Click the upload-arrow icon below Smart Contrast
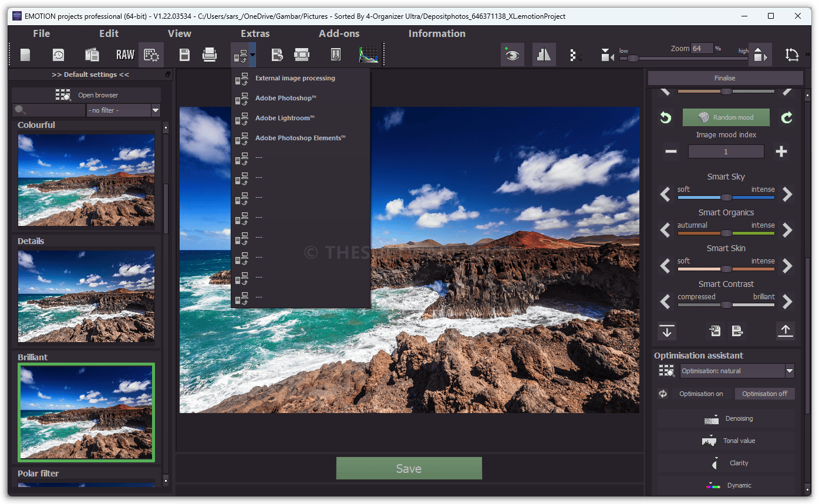The height and width of the screenshot is (504, 819). coord(786,331)
